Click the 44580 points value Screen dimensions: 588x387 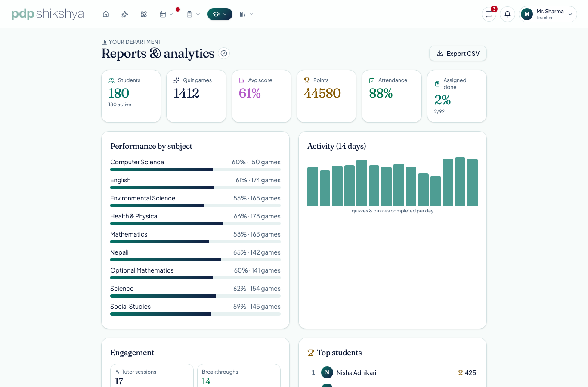[x=322, y=93]
